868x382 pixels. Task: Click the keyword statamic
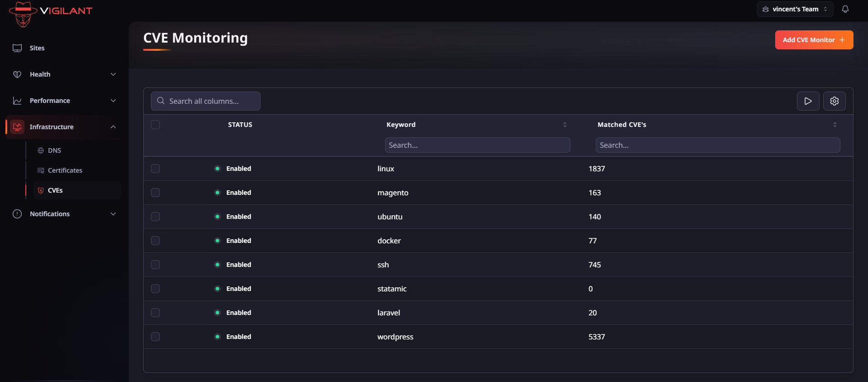(x=392, y=289)
